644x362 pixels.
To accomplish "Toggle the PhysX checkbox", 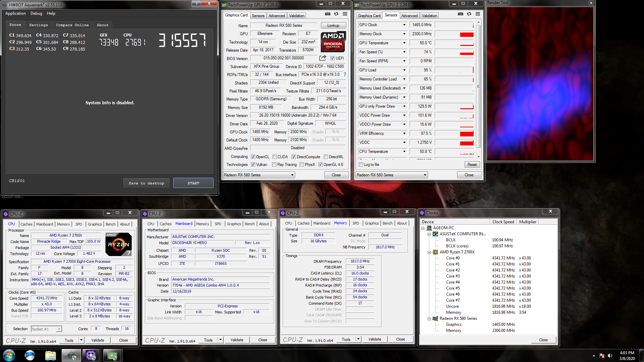I will [x=302, y=165].
